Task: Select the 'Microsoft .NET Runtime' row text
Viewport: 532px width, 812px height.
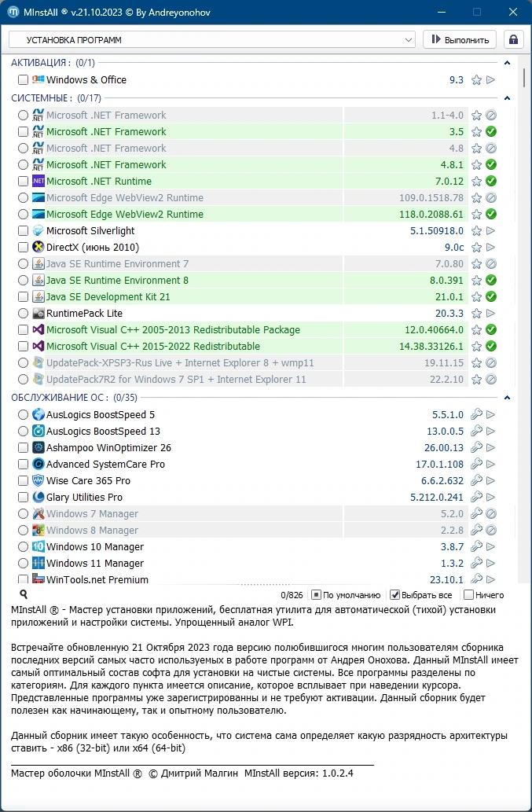Action: point(99,182)
